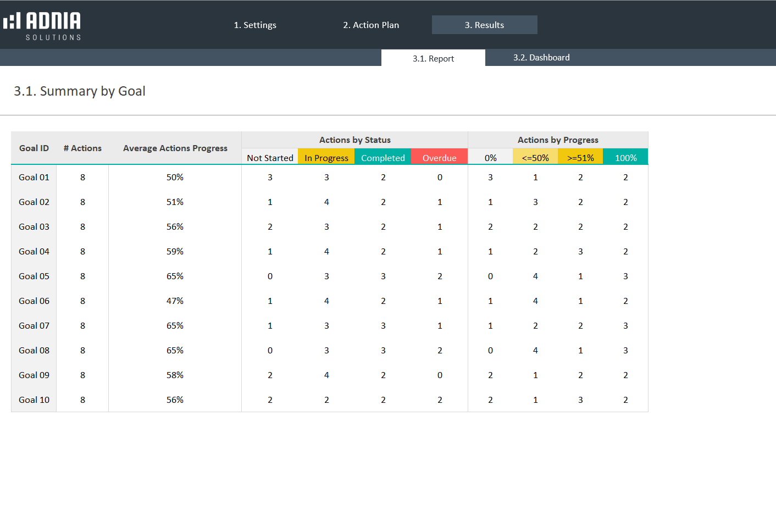Image resolution: width=776 pixels, height=532 pixels.
Task: Go to 3.2. Dashboard sub-tab
Action: coord(541,58)
